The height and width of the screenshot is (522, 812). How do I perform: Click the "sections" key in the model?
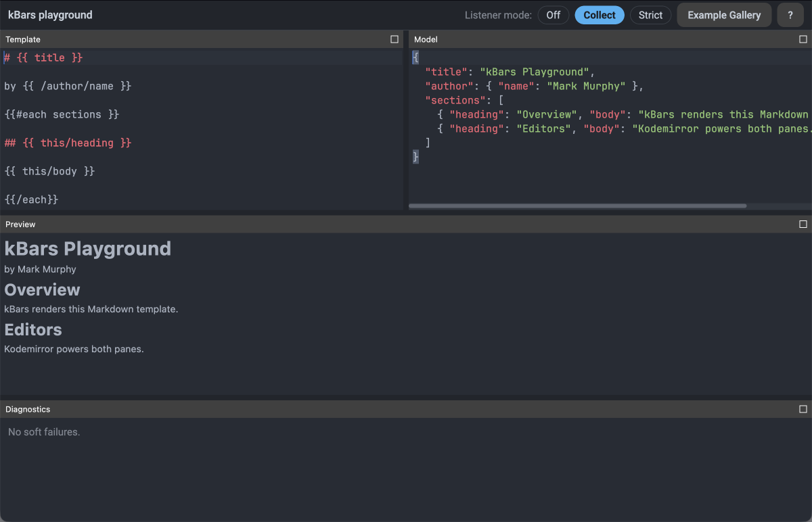point(455,101)
